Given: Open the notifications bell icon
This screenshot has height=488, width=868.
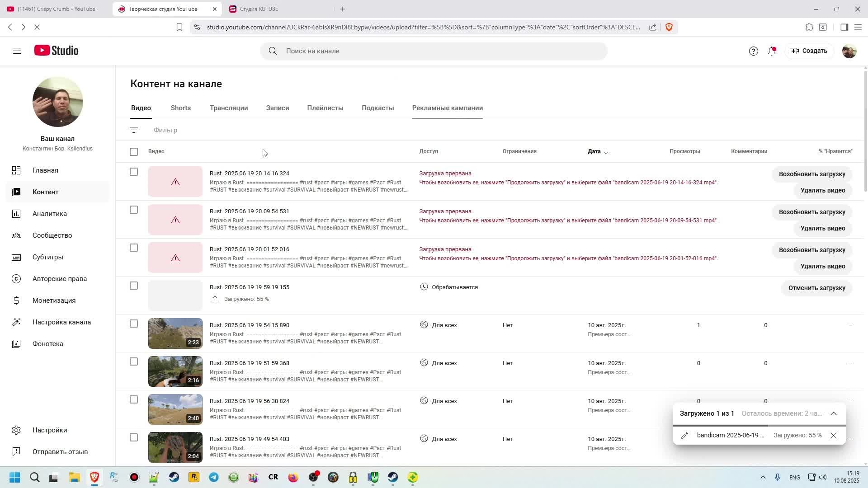Looking at the screenshot, I should (x=772, y=51).
